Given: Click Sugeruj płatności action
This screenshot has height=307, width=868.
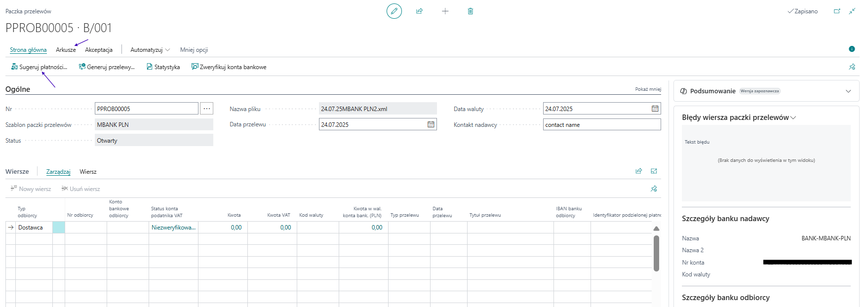Looking at the screenshot, I should pyautogui.click(x=39, y=67).
